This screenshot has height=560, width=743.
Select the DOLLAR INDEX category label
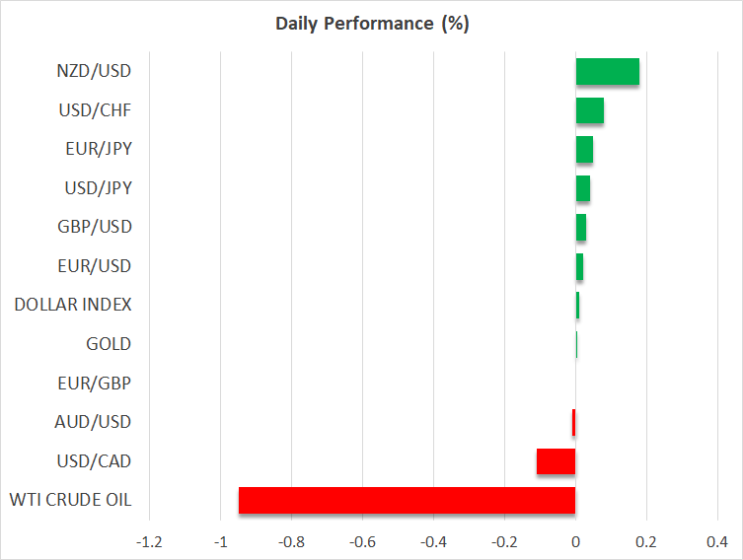pyautogui.click(x=73, y=306)
